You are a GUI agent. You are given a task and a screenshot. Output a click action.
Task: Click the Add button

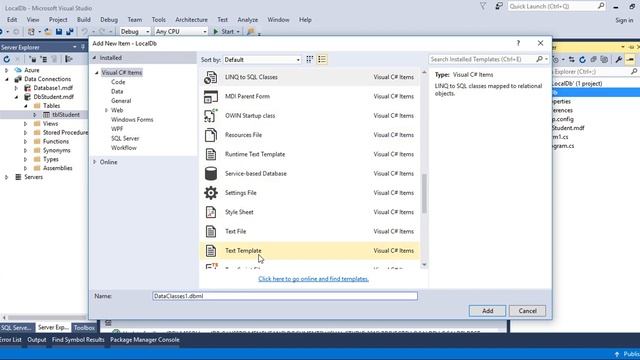(487, 311)
